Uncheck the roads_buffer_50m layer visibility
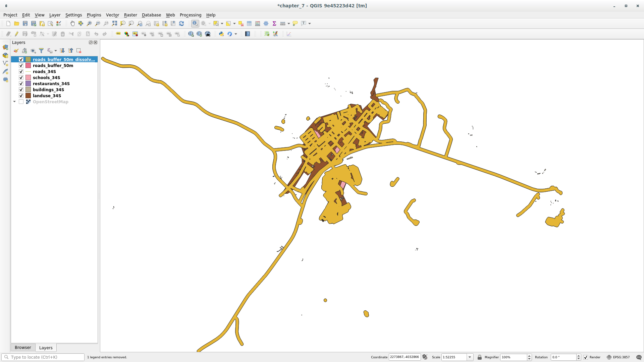The width and height of the screenshot is (644, 362). (x=21, y=65)
